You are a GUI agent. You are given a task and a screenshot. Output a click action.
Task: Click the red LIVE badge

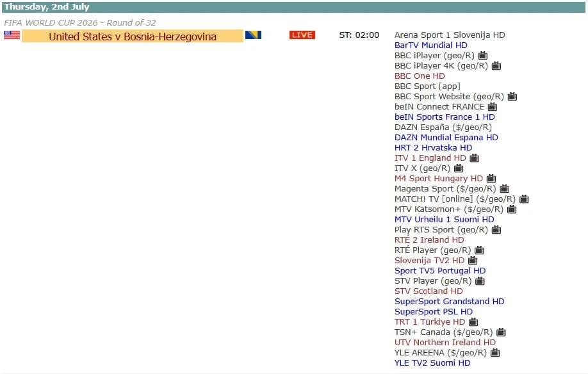click(x=302, y=35)
